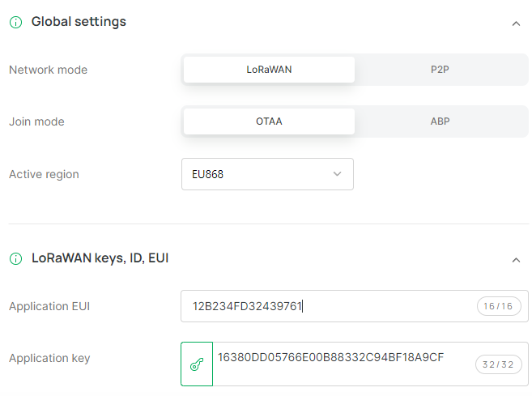Click the Join mode label
This screenshot has width=532, height=396.
(x=36, y=121)
